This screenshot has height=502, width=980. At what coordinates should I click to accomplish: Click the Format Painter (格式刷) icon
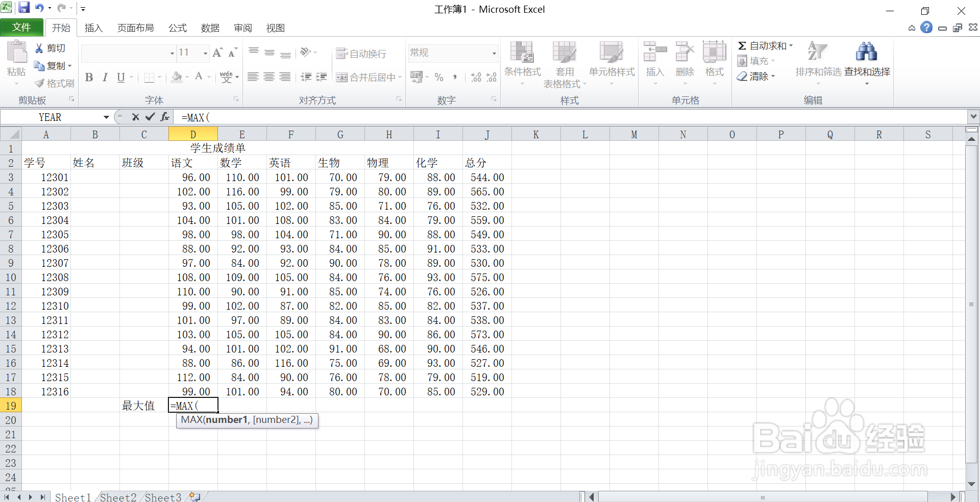[39, 83]
